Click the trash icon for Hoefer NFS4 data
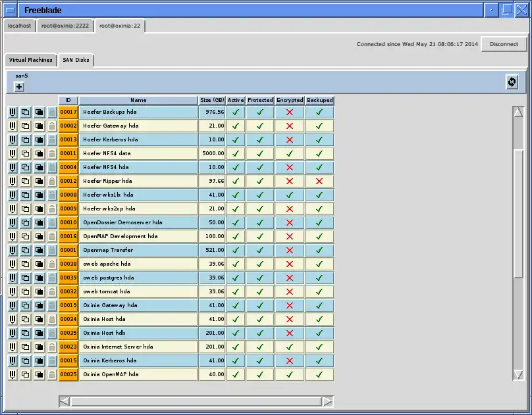The width and height of the screenshot is (532, 415). pos(51,154)
